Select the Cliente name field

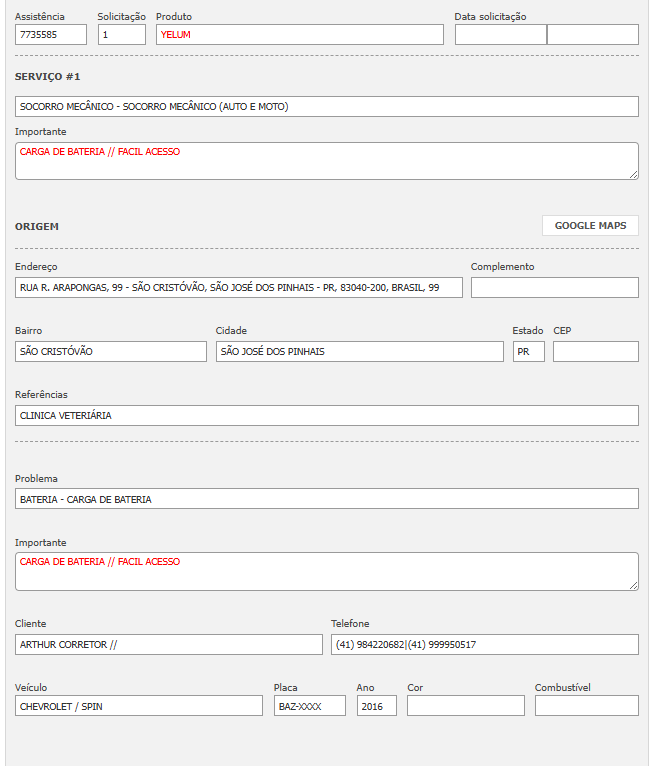tap(169, 645)
